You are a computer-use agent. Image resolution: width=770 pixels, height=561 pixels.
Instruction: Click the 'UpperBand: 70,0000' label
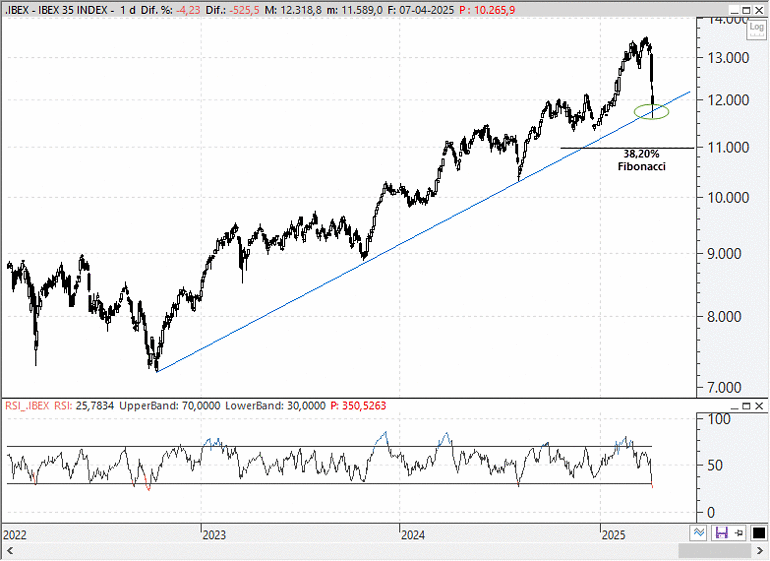[170, 406]
